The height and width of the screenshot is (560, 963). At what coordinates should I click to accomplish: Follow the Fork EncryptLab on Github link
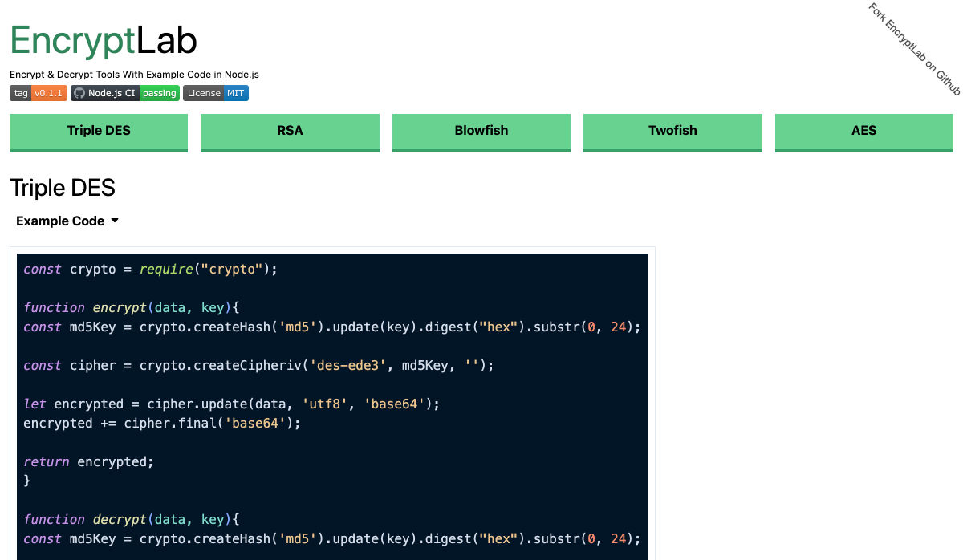click(914, 49)
